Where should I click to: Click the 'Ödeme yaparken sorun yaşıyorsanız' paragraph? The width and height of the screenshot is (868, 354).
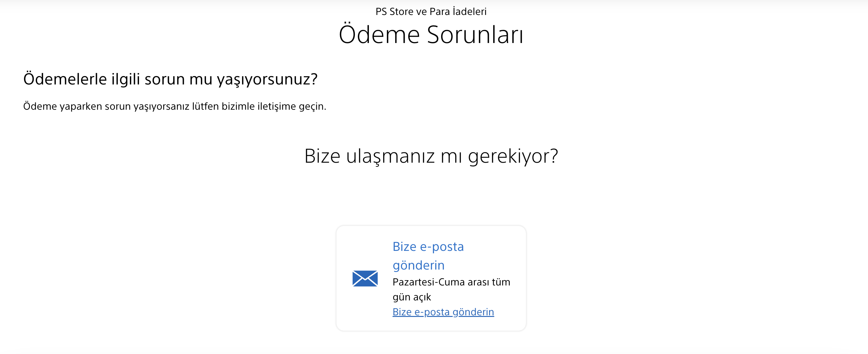(174, 106)
